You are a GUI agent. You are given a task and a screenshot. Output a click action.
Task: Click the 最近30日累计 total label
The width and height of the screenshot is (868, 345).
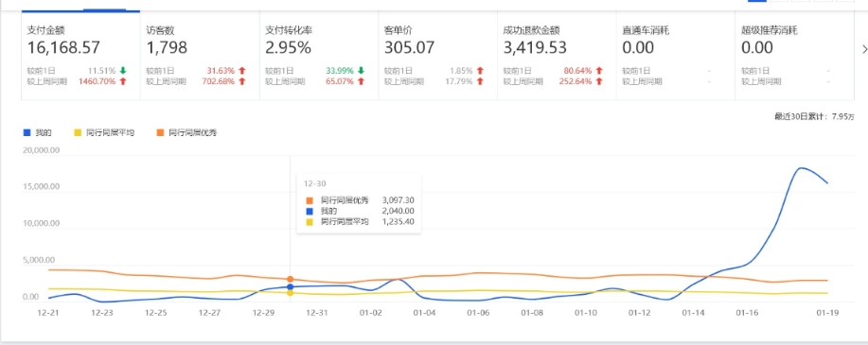(815, 116)
